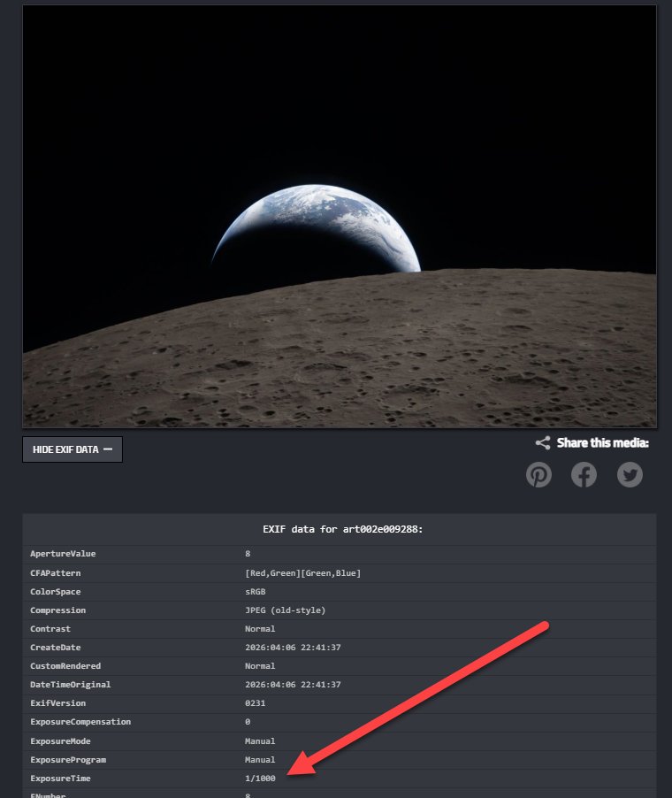
Task: Click the ExposureTime label
Action: point(60,779)
